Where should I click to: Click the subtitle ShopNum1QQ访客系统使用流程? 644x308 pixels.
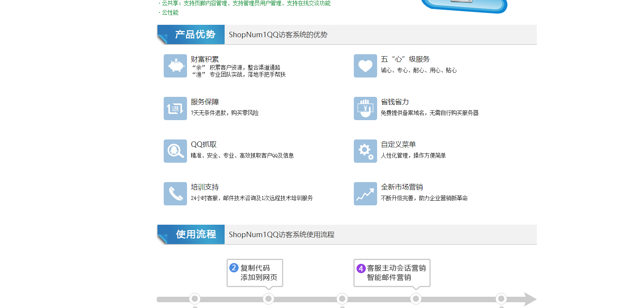pyautogui.click(x=282, y=234)
